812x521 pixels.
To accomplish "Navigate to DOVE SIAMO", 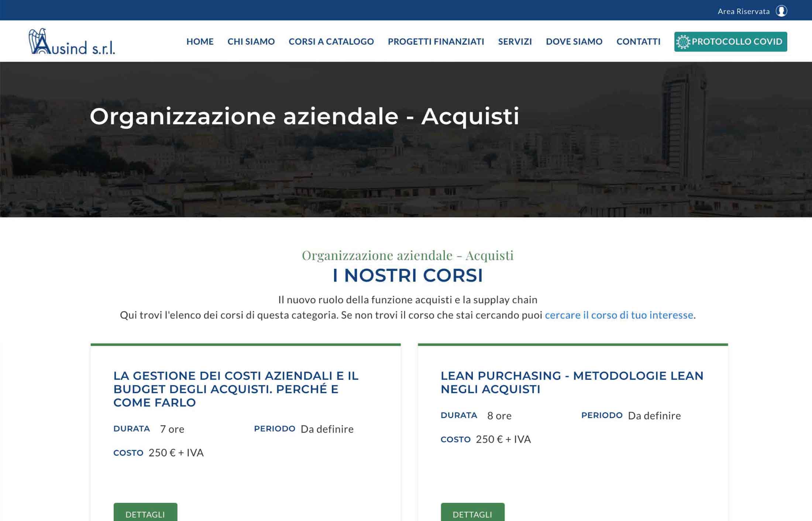I will (x=574, y=41).
